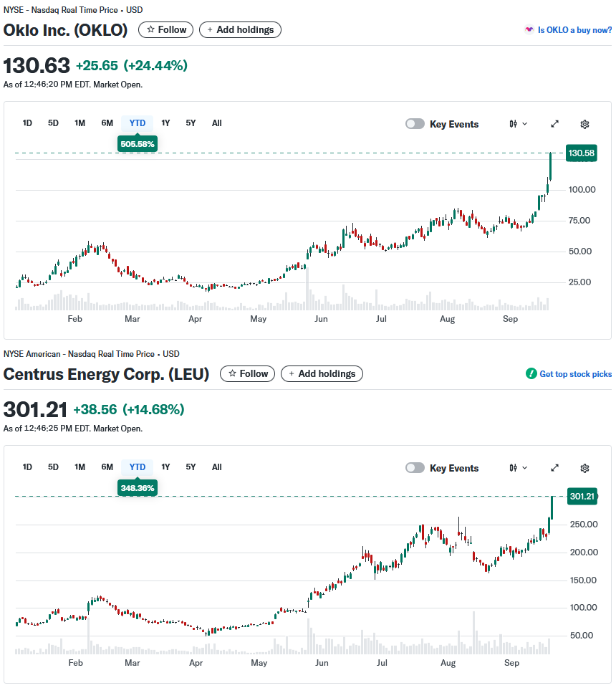Select the 1Y range tab on OKLO chart
616x688 pixels.
pyautogui.click(x=165, y=123)
